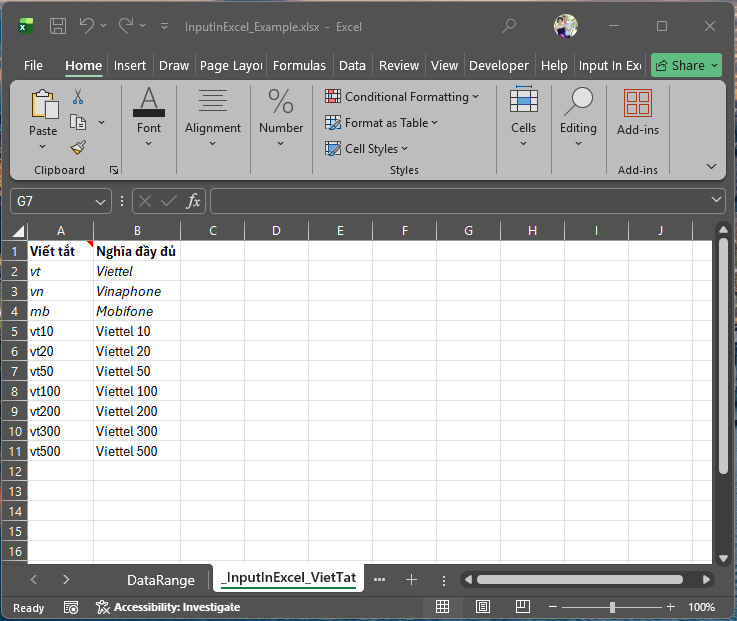Collapse the ribbon with the chevron
This screenshot has height=621, width=737.
pyautogui.click(x=711, y=166)
